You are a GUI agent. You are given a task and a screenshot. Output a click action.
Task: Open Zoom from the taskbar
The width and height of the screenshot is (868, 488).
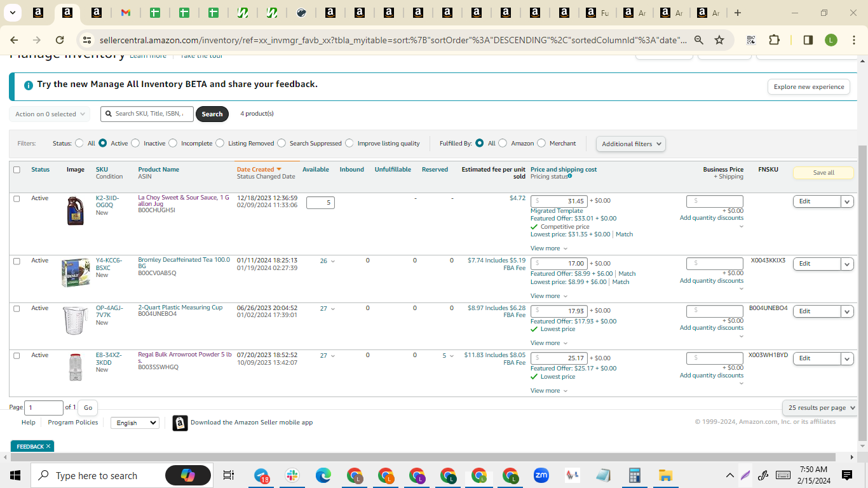tap(541, 475)
